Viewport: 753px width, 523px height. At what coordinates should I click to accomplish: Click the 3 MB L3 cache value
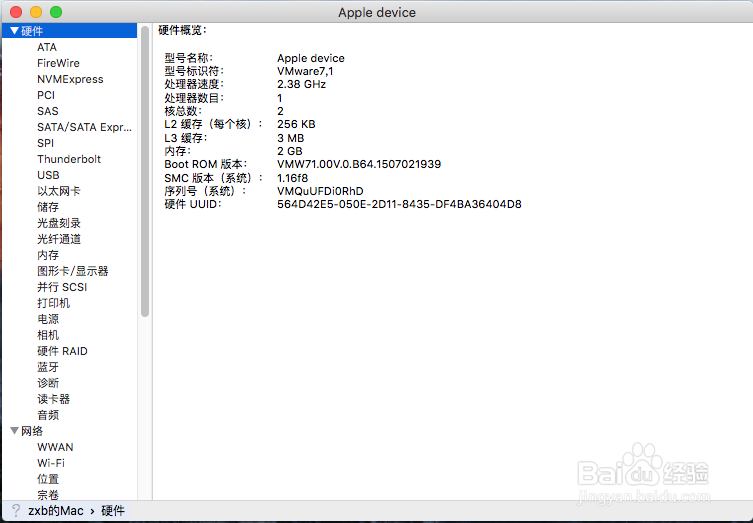291,138
